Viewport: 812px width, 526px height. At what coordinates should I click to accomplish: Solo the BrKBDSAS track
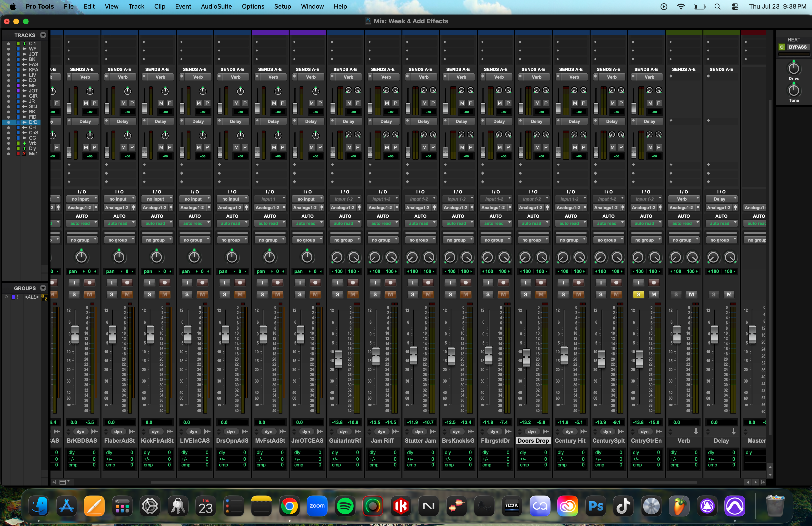[x=74, y=294]
